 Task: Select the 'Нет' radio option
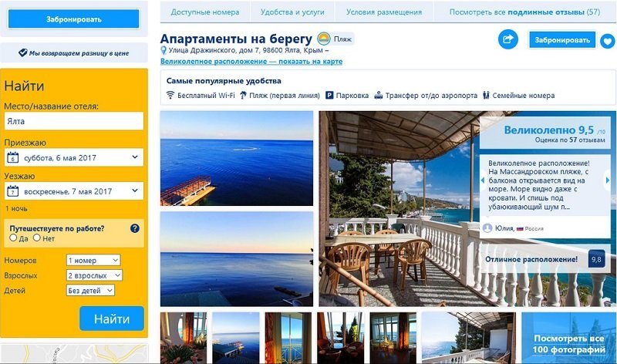(36, 238)
